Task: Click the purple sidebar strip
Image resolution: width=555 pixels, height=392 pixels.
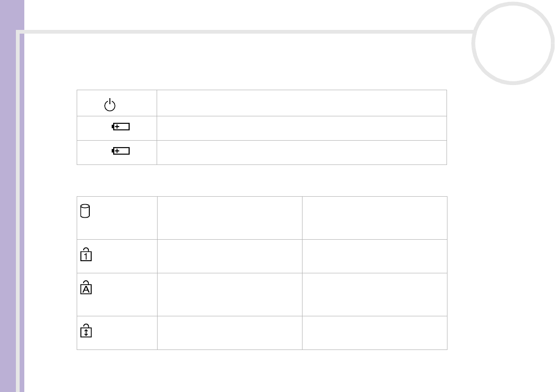Action: (11, 196)
